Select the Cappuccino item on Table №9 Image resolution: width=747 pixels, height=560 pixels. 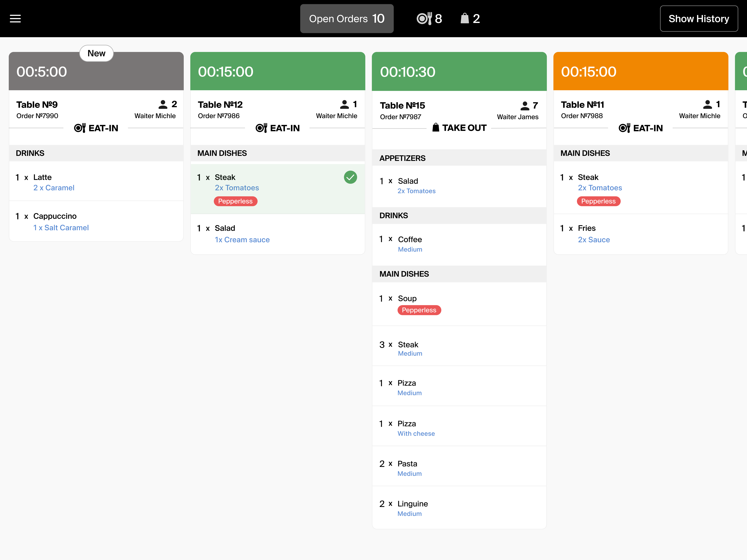[x=96, y=221]
